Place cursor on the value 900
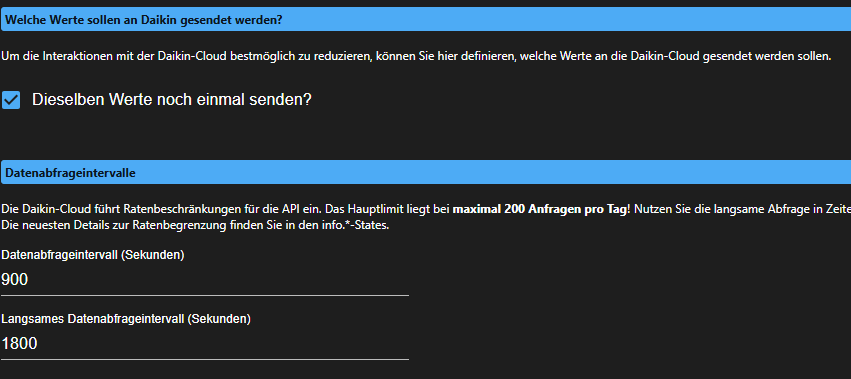The width and height of the screenshot is (851, 379). coord(15,280)
